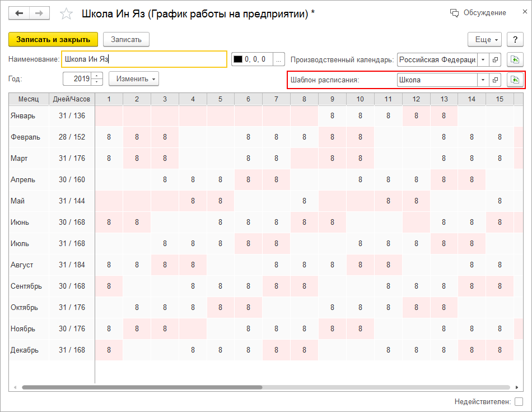Select the Октябрь row label
532x412 pixels.
pos(24,307)
